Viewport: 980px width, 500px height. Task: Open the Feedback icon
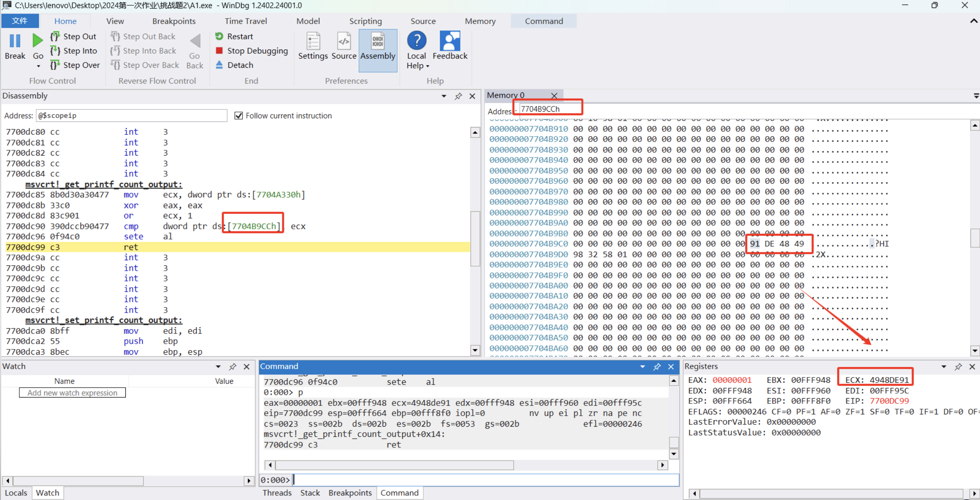(450, 41)
